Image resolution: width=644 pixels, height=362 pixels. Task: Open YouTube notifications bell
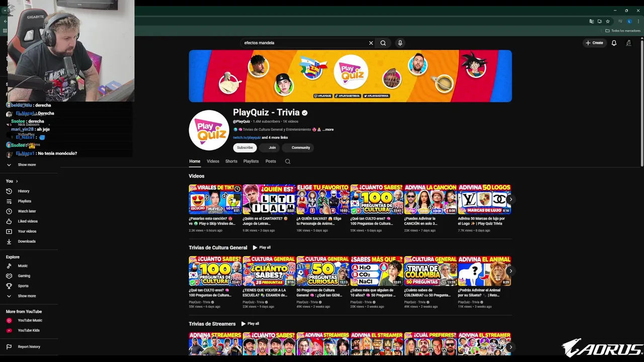point(614,43)
